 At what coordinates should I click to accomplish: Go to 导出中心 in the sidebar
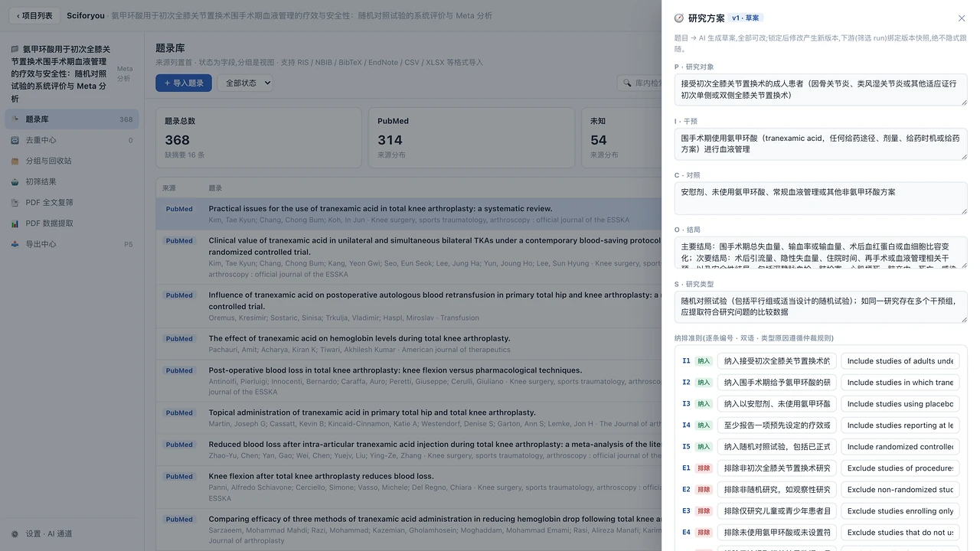pyautogui.click(x=71, y=244)
